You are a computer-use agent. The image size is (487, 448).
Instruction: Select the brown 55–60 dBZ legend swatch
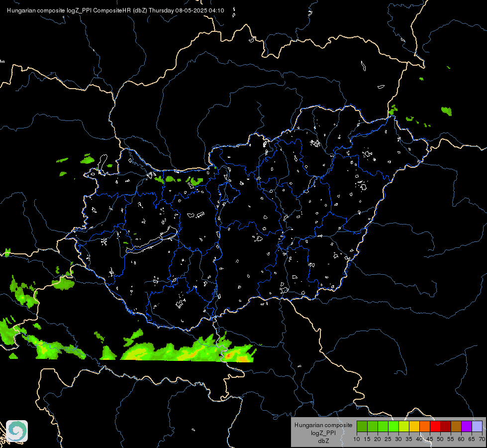456,426
